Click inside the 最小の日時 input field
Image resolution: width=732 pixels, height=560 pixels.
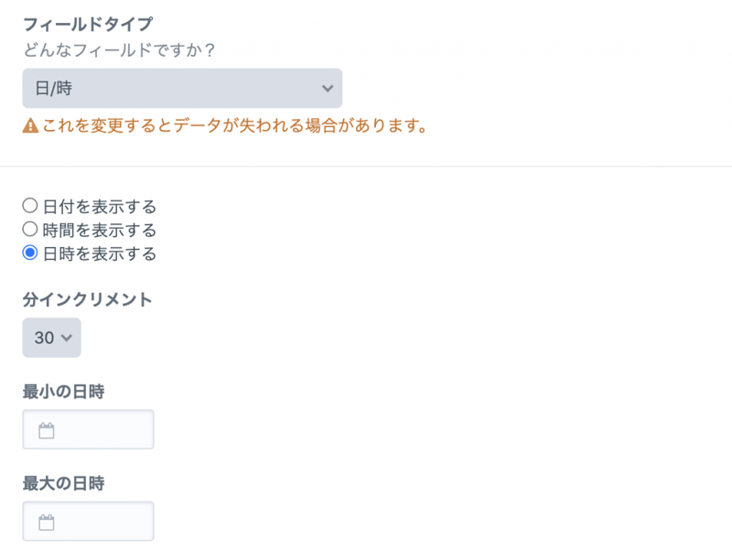[x=101, y=428]
